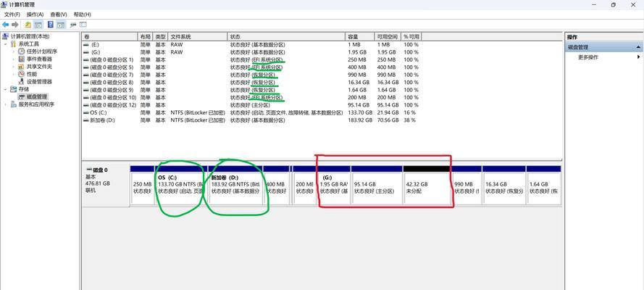Click 更多操作 in the actions pane
The width and height of the screenshot is (644, 290).
point(588,57)
